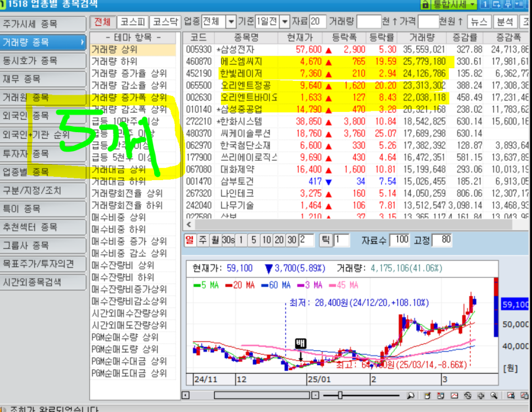Click the small magnifying glass in chart toolbar

[x=494, y=395]
